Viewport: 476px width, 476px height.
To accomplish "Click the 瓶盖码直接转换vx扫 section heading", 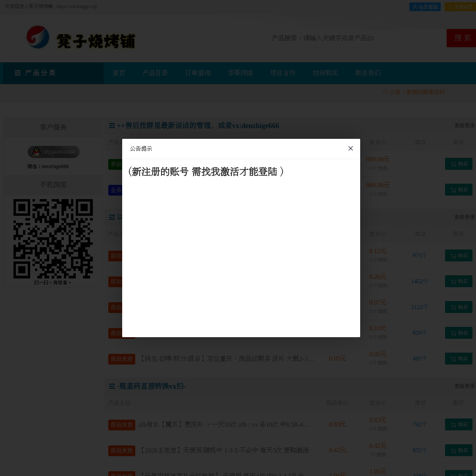I will [x=151, y=386].
